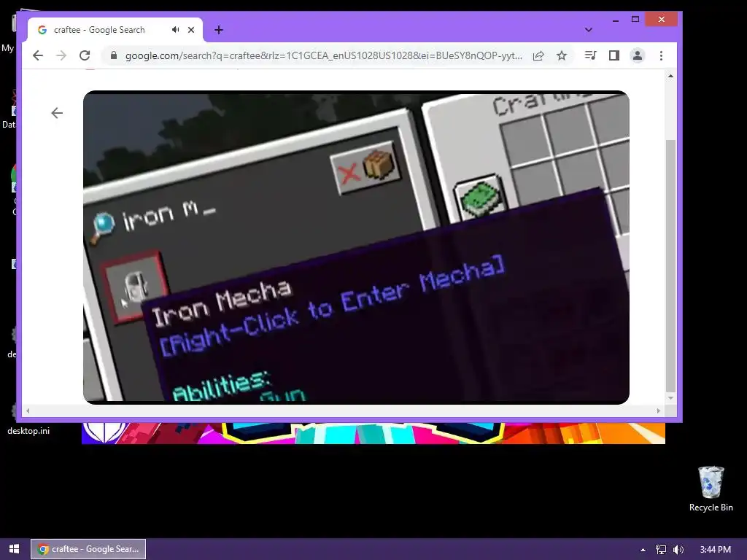Open the volume tray icon
This screenshot has height=560, width=747.
coord(678,550)
